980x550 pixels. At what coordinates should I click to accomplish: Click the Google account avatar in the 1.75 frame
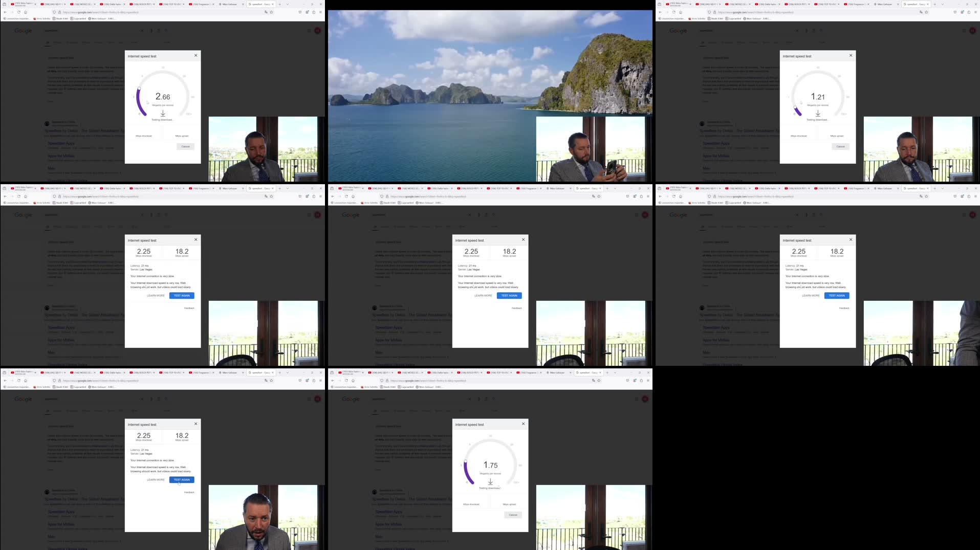point(645,399)
